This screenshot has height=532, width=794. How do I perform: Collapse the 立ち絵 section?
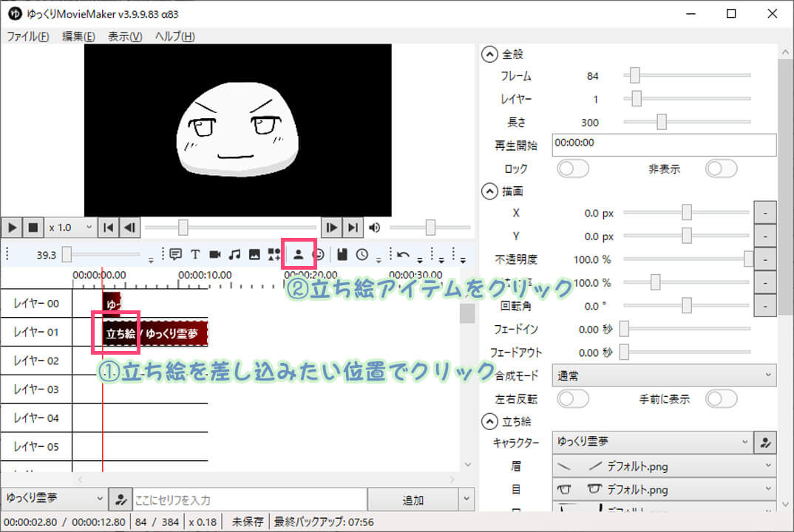[x=489, y=422]
